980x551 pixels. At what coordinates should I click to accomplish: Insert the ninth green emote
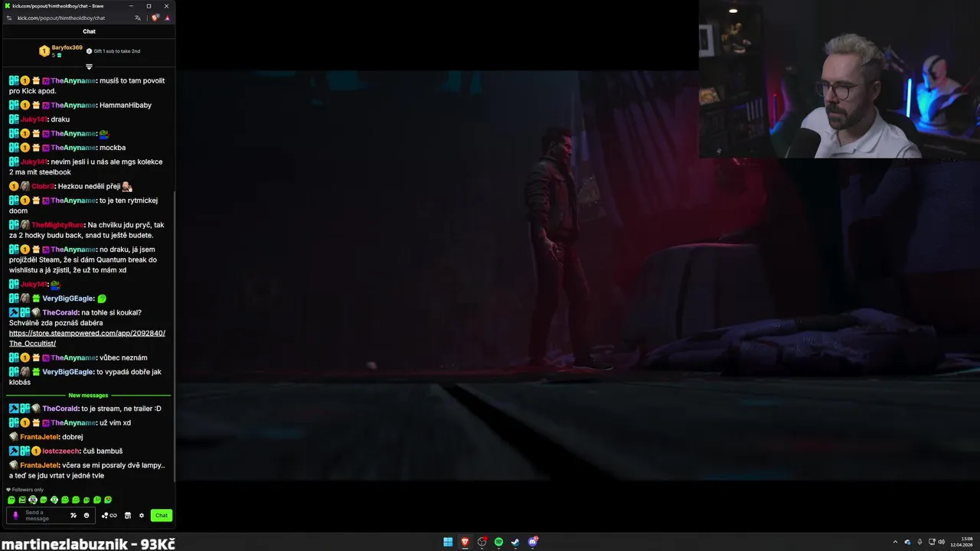(97, 500)
